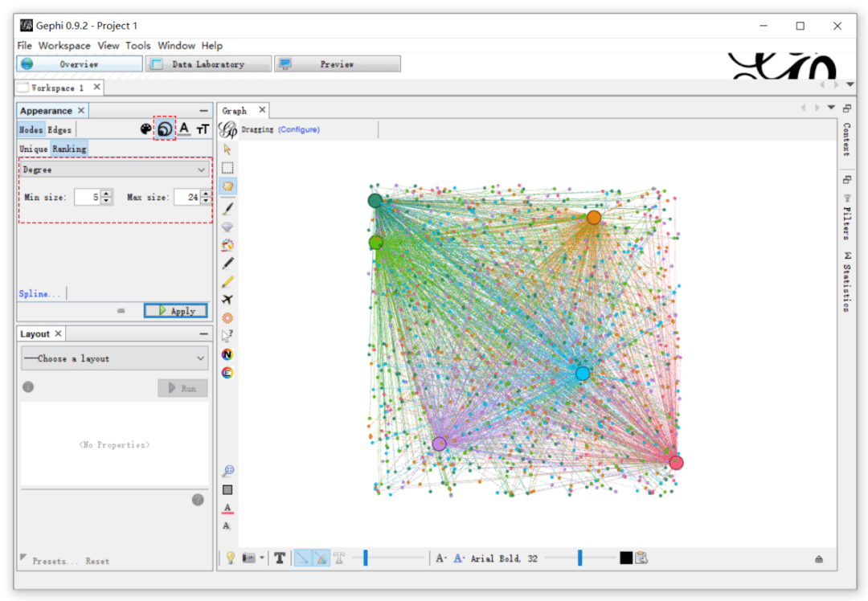Click the light bulb background color icon
The image size is (868, 601).
(x=229, y=558)
